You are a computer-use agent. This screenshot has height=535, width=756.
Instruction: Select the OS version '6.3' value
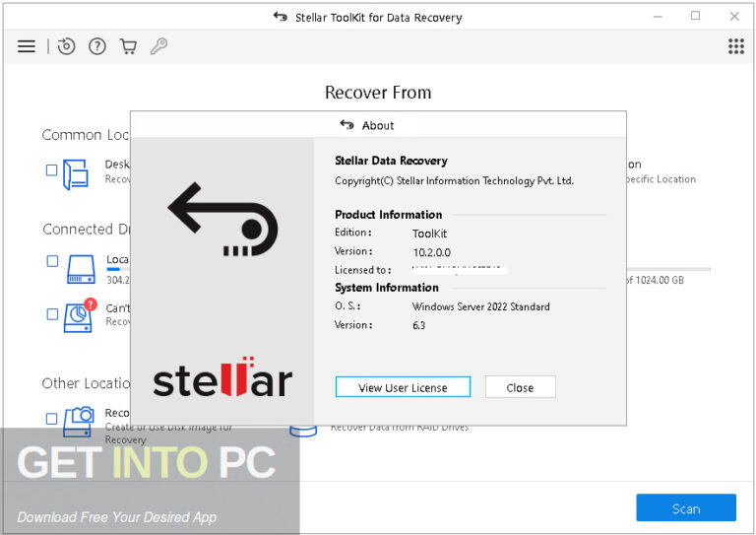418,326
